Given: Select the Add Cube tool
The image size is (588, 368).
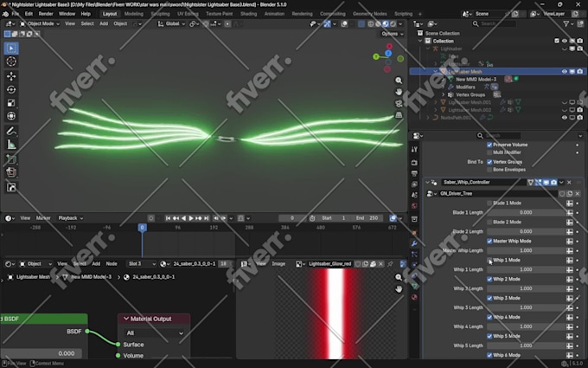Looking at the screenshot, I should (11, 158).
